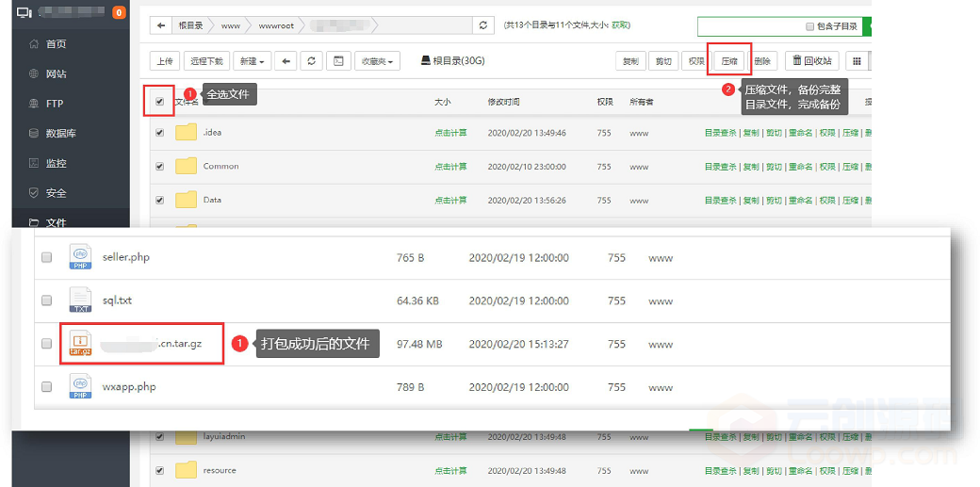Check the .cn.tar.gz file checkbox
The width and height of the screenshot is (980, 487).
coord(46,344)
